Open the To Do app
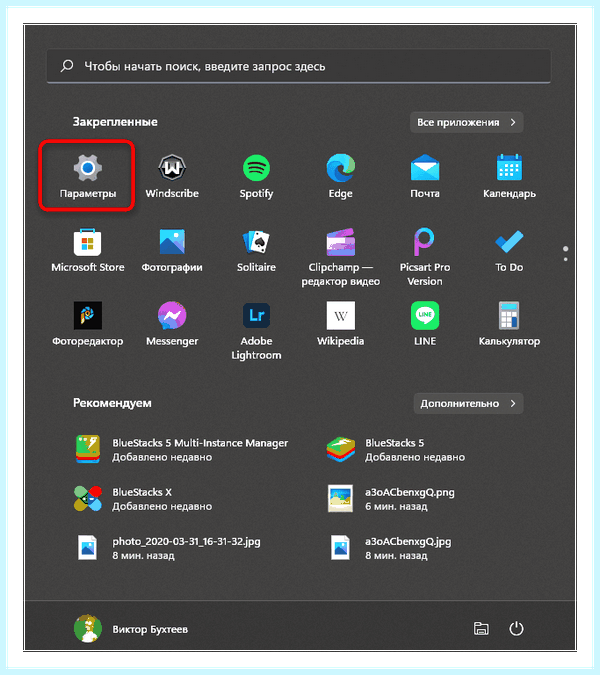This screenshot has height=675, width=600. [x=509, y=251]
